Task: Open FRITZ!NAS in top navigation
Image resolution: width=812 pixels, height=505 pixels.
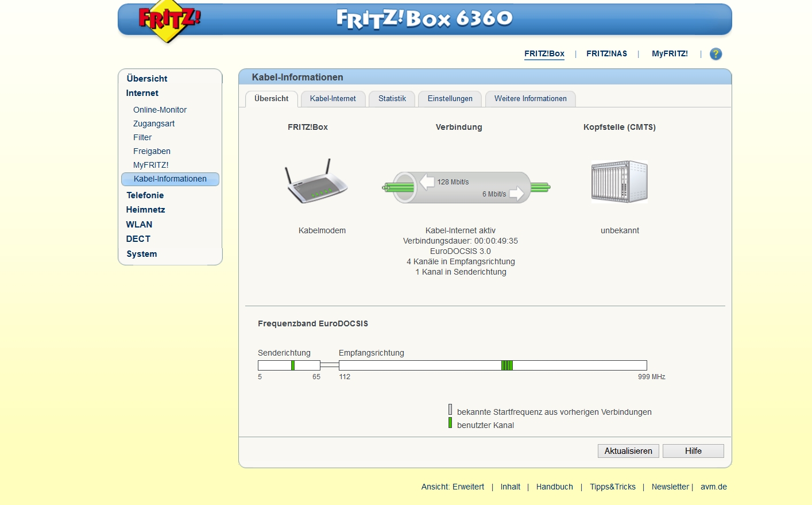Action: [606, 53]
